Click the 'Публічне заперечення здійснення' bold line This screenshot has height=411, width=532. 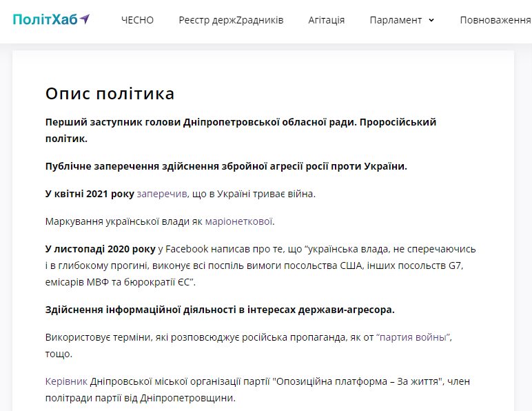[225, 166]
